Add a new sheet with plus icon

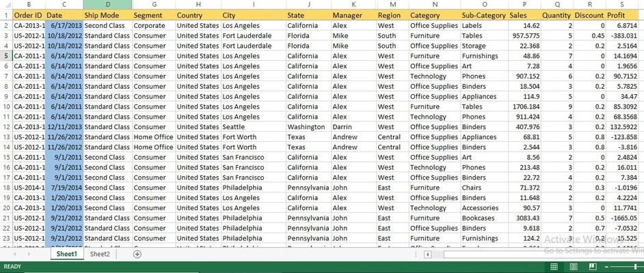tap(137, 254)
